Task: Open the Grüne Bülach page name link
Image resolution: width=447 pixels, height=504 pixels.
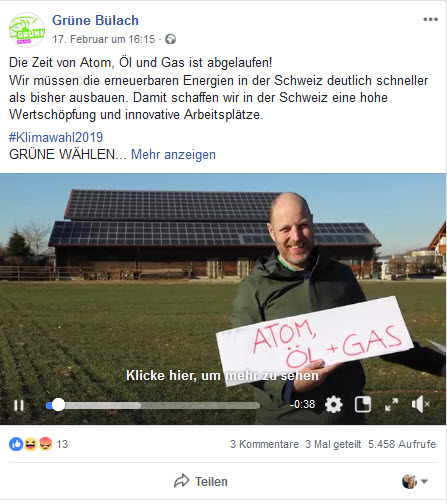Action: click(95, 20)
